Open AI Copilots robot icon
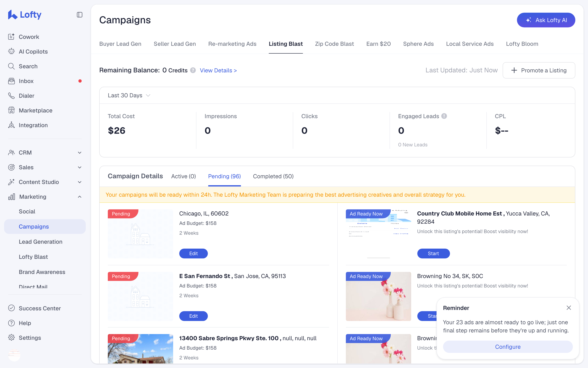 coord(11,51)
